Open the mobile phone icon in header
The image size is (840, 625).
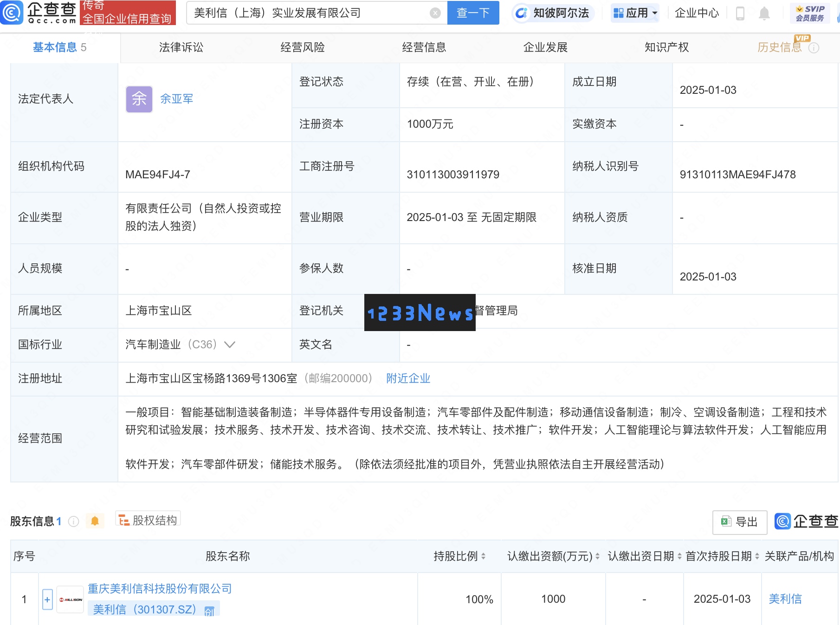[x=740, y=13]
